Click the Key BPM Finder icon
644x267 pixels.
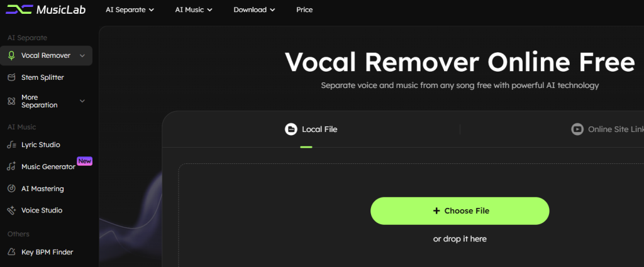(x=11, y=252)
